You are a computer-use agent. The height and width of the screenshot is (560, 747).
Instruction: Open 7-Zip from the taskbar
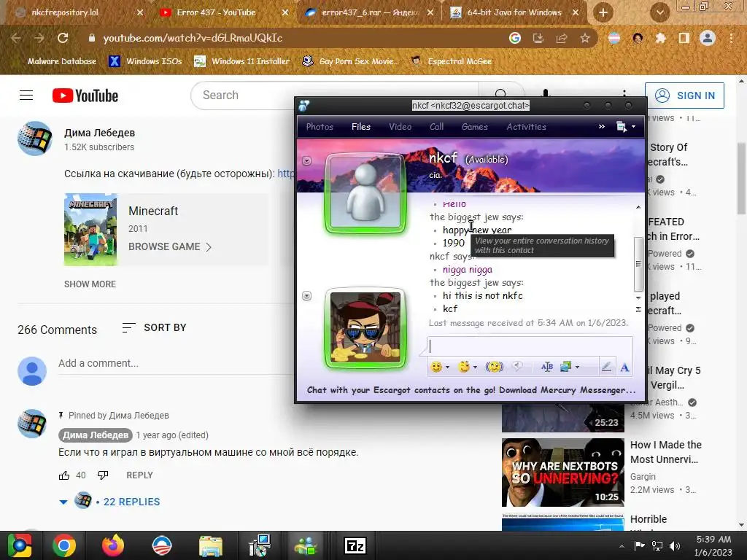coord(355,545)
